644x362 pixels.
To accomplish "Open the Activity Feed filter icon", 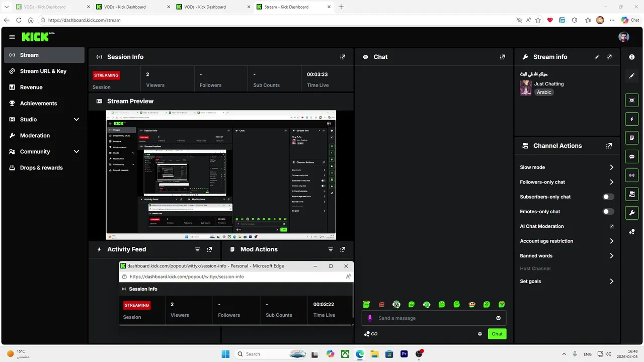I will pos(198,249).
